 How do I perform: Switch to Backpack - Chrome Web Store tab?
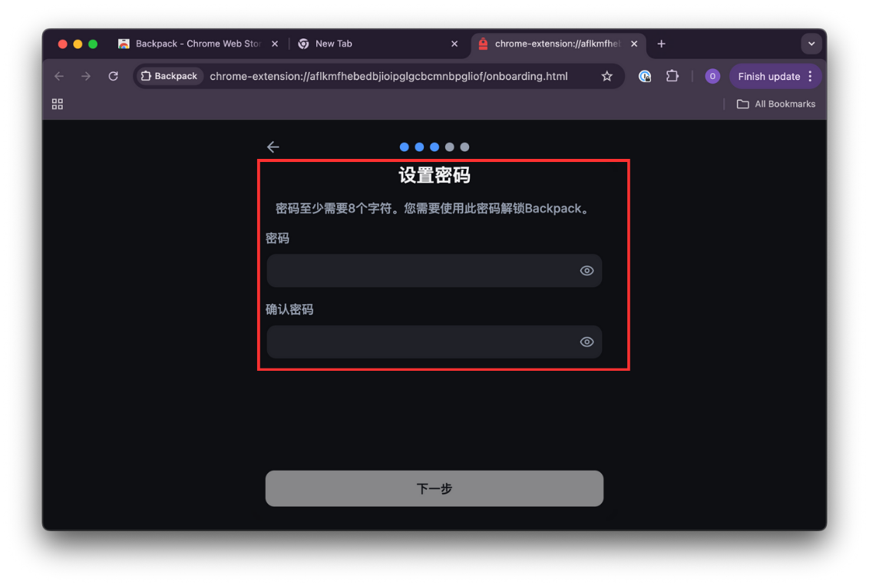(x=198, y=44)
